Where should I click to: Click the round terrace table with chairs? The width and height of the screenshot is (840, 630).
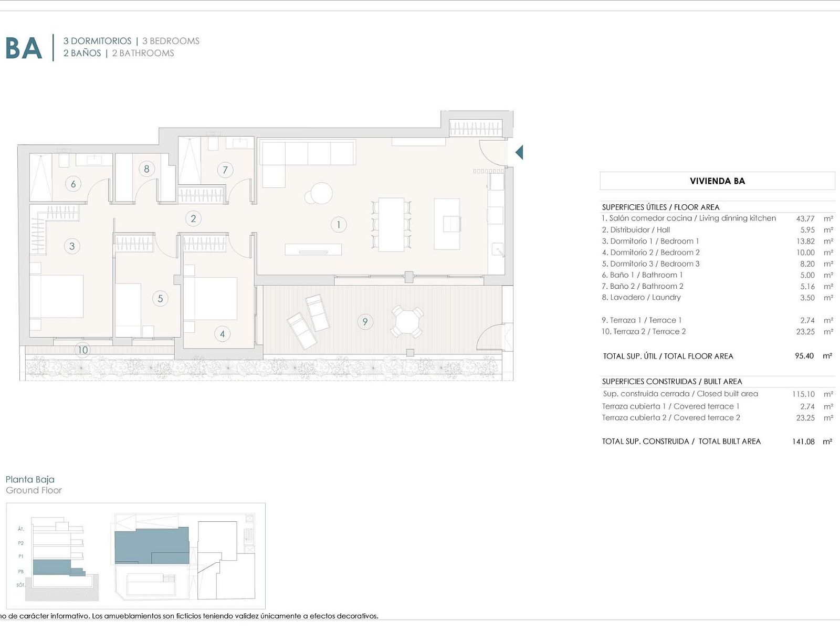(407, 322)
